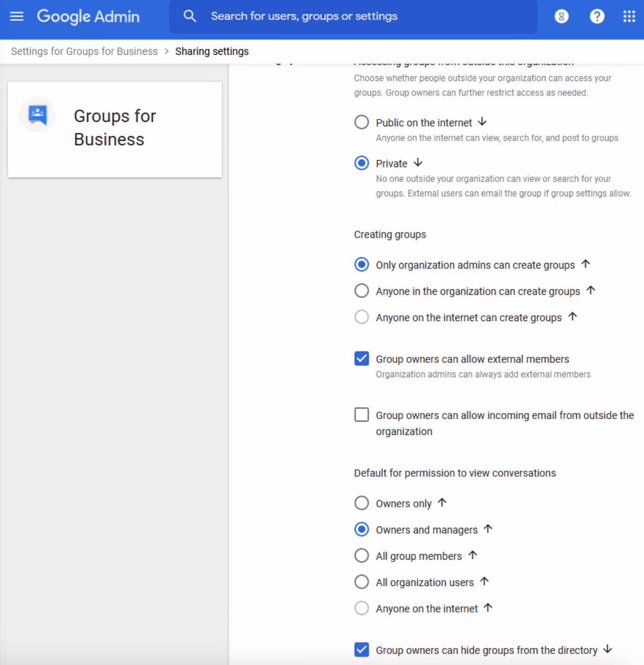
Task: Click the Groups for Business icon
Action: coord(37,115)
